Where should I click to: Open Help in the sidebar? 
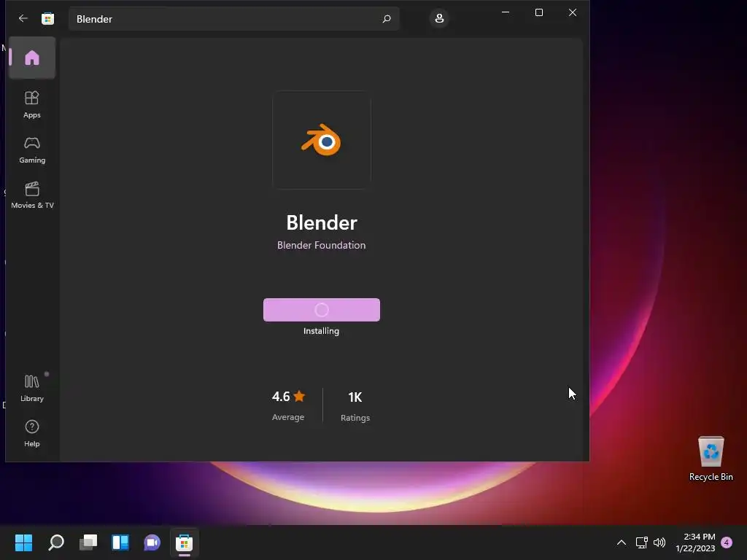click(x=32, y=433)
